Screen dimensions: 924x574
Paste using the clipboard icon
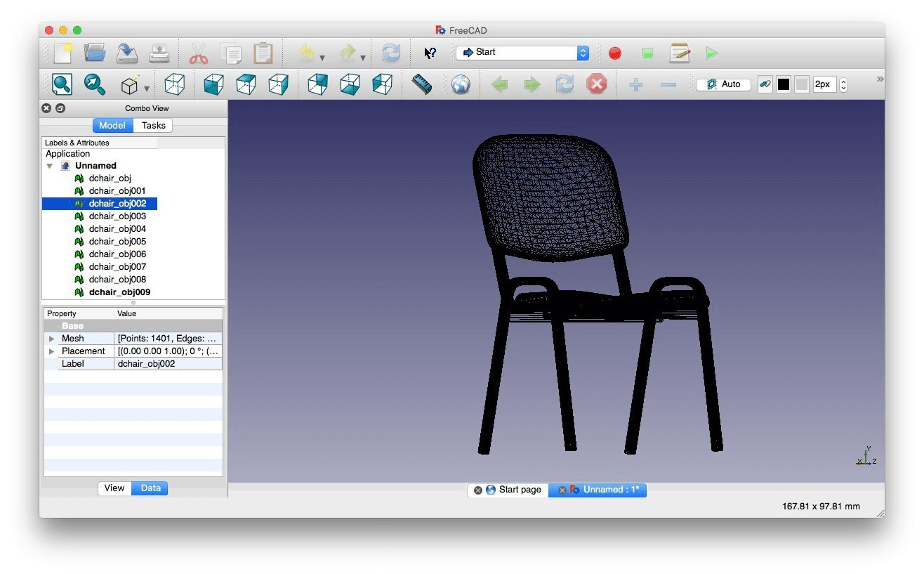click(263, 53)
